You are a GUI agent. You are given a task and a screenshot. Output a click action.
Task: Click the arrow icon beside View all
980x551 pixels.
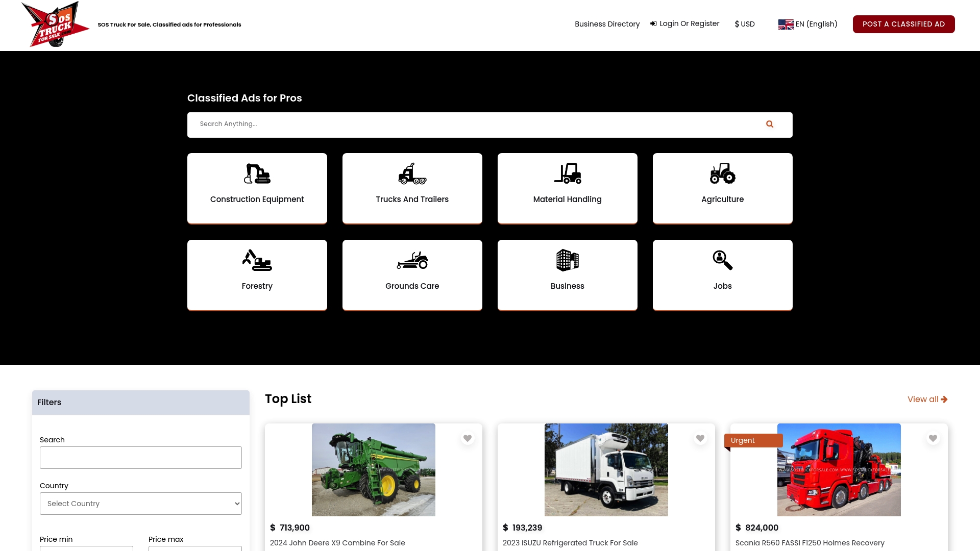click(944, 399)
